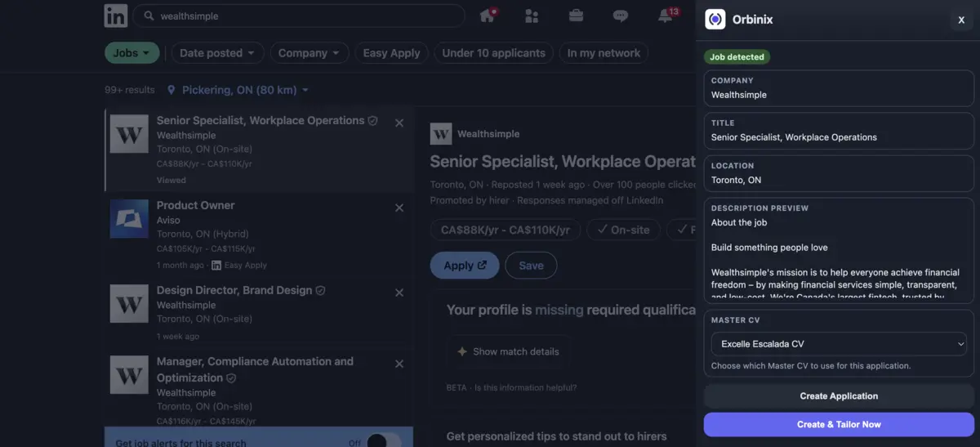Click the Orbinix logo icon
The width and height of the screenshot is (980, 447).
[715, 20]
